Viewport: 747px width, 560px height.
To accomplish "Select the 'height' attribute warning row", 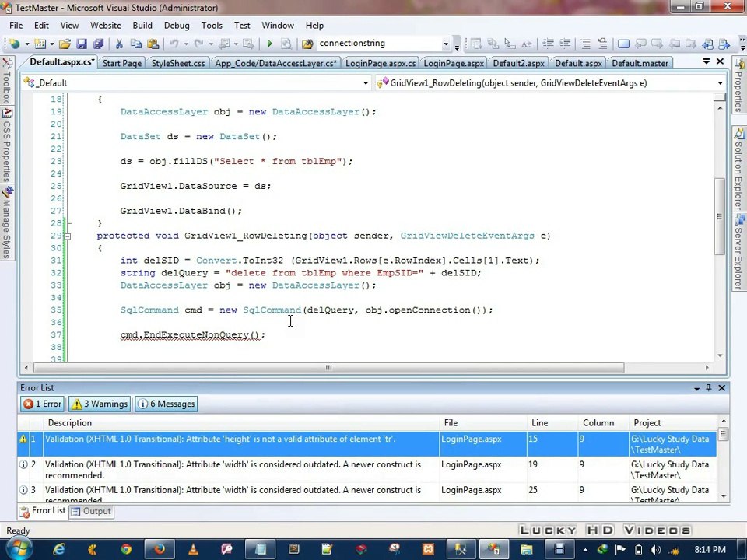I will click(366, 444).
